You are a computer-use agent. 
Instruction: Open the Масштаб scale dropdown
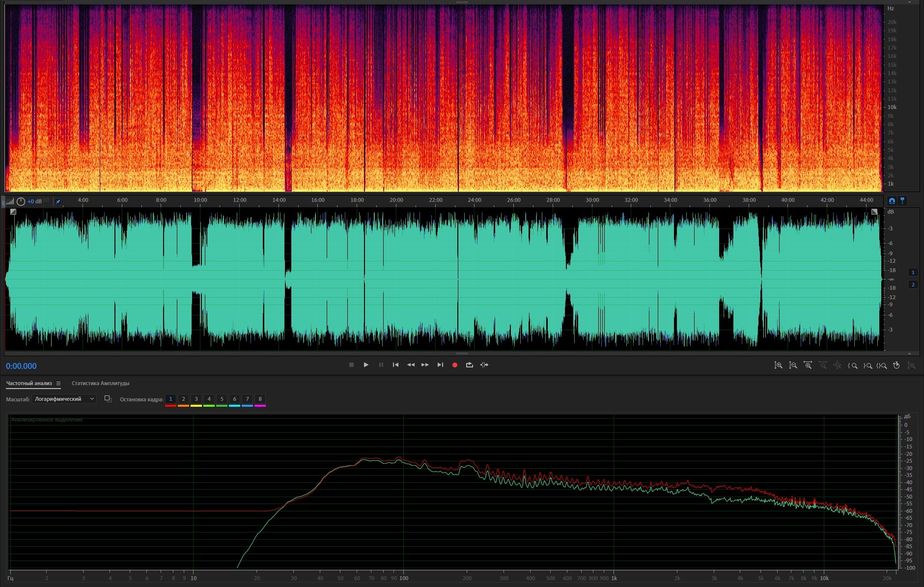click(x=64, y=399)
